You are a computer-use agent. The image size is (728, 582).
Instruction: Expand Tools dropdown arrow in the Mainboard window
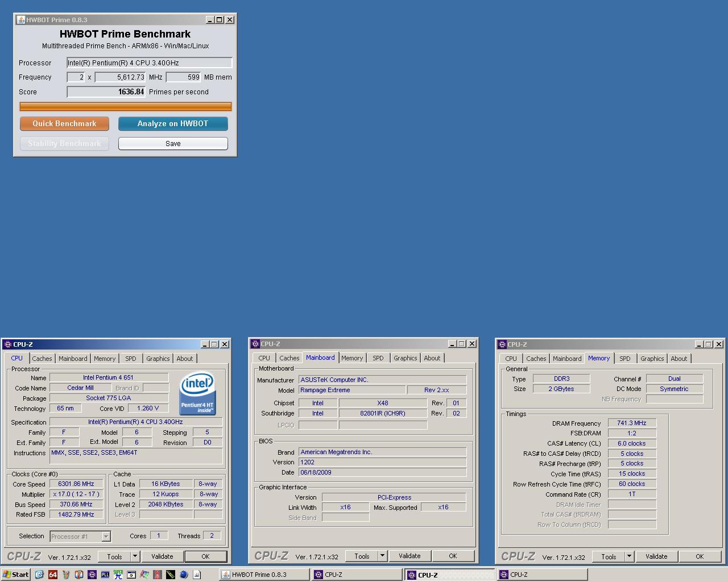click(383, 556)
